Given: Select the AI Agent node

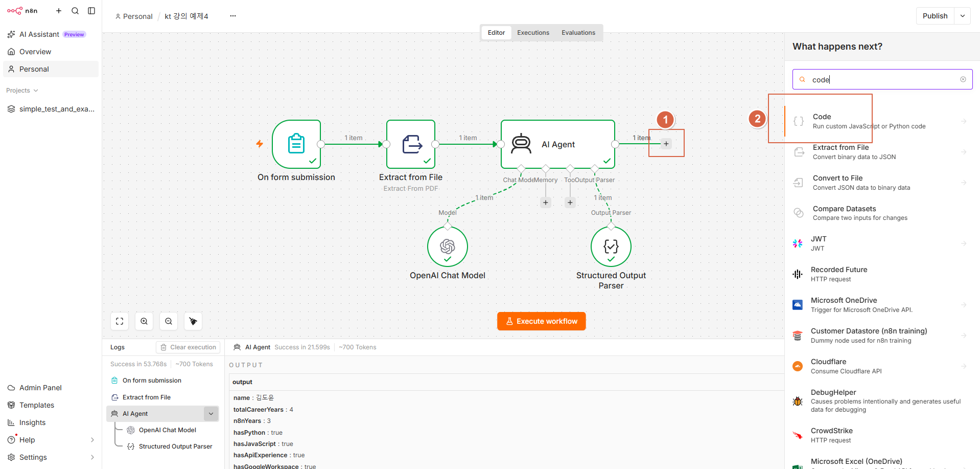Looking at the screenshot, I should click(558, 144).
